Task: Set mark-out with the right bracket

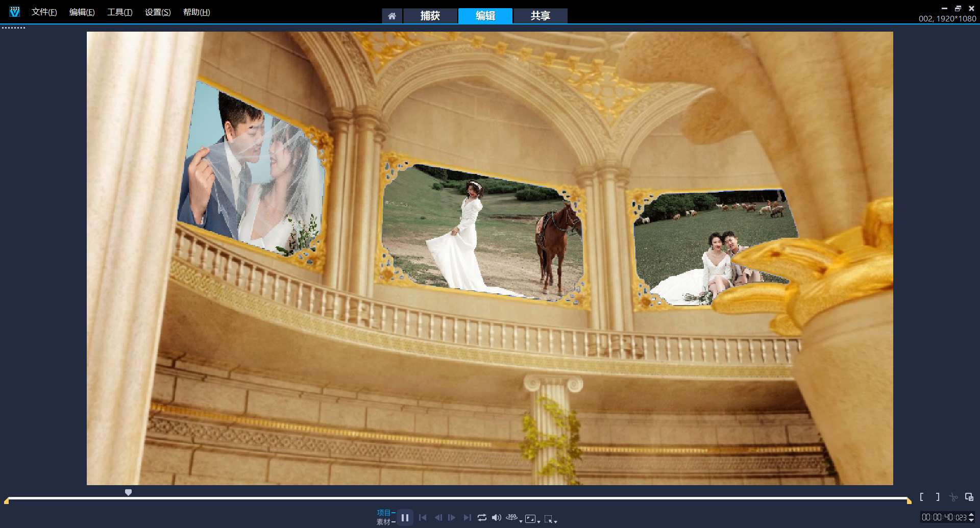Action: (938, 497)
